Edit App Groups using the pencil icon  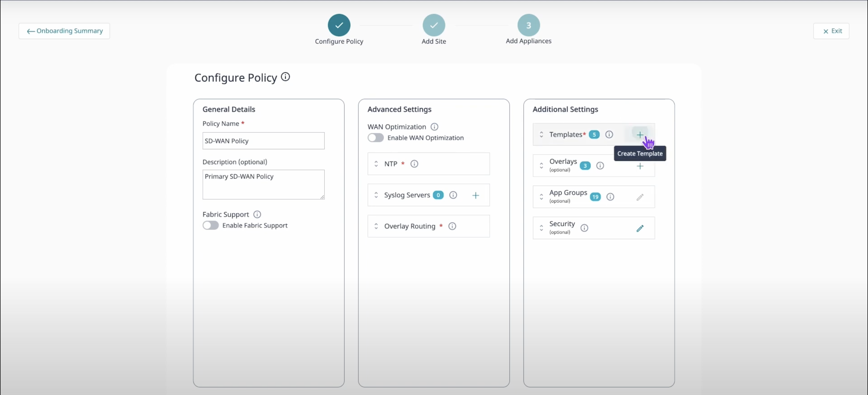pyautogui.click(x=640, y=197)
